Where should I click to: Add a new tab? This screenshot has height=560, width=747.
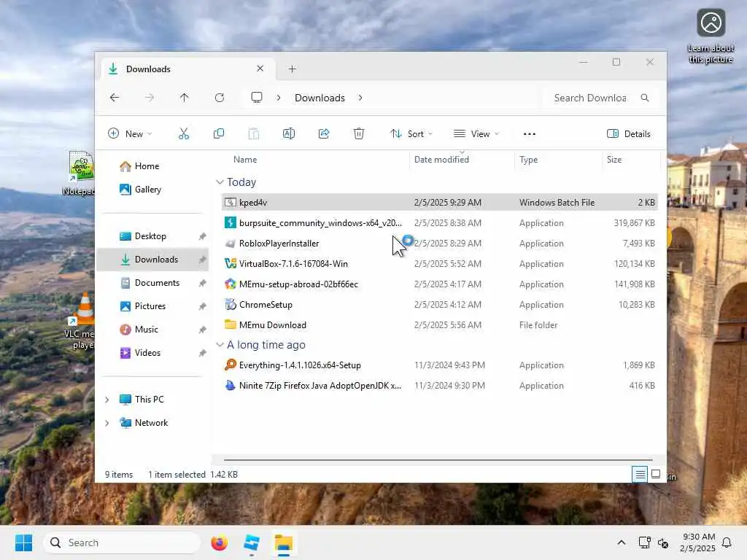click(x=292, y=69)
